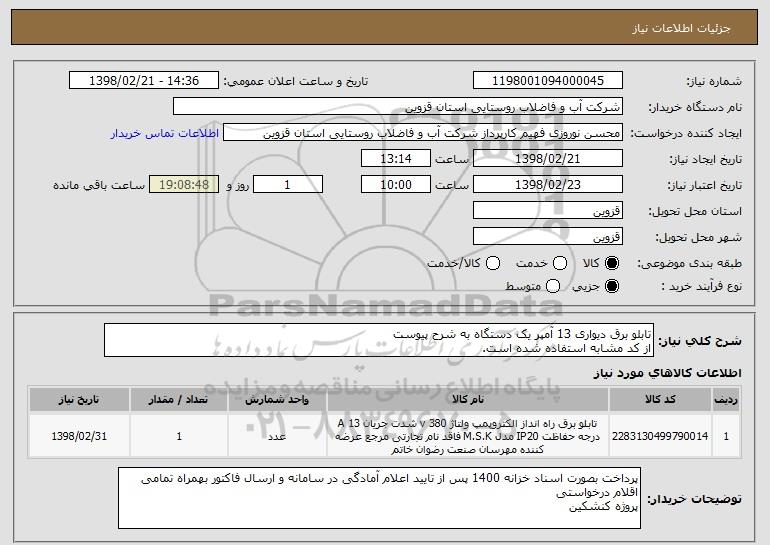Screen dimensions: 770x545
Task: Click the توضیحات خریدار label
Action: 694,499
